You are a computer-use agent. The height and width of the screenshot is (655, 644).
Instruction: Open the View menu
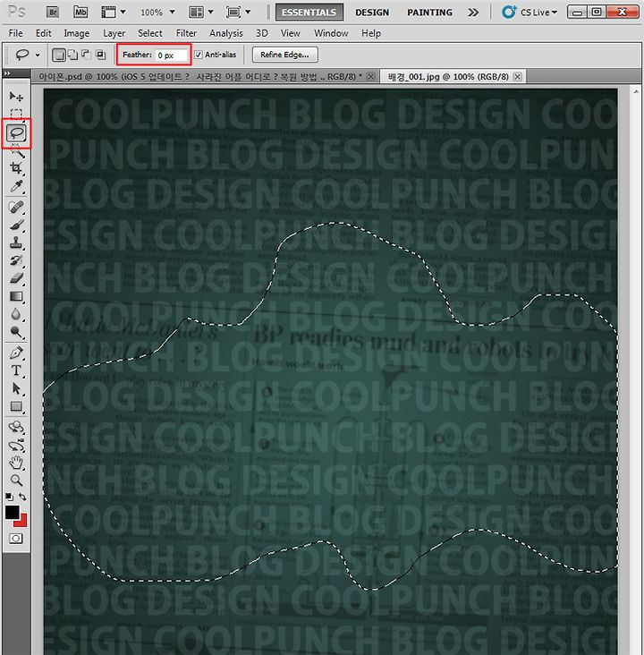(x=291, y=33)
